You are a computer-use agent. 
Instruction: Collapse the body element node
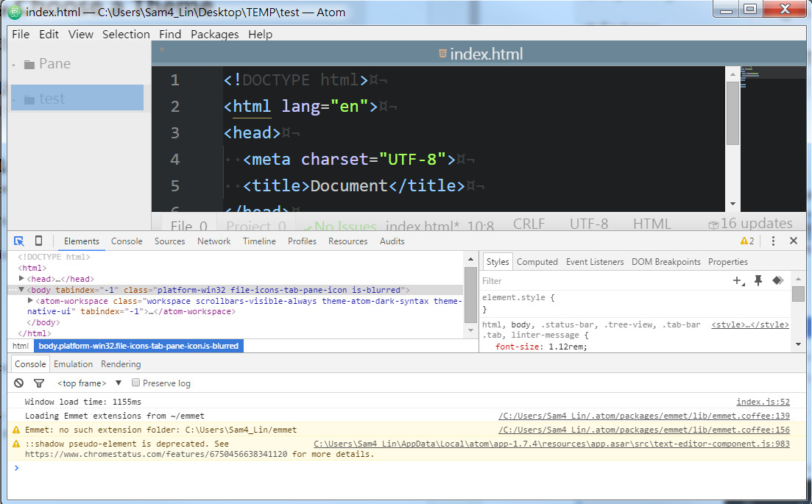21,290
